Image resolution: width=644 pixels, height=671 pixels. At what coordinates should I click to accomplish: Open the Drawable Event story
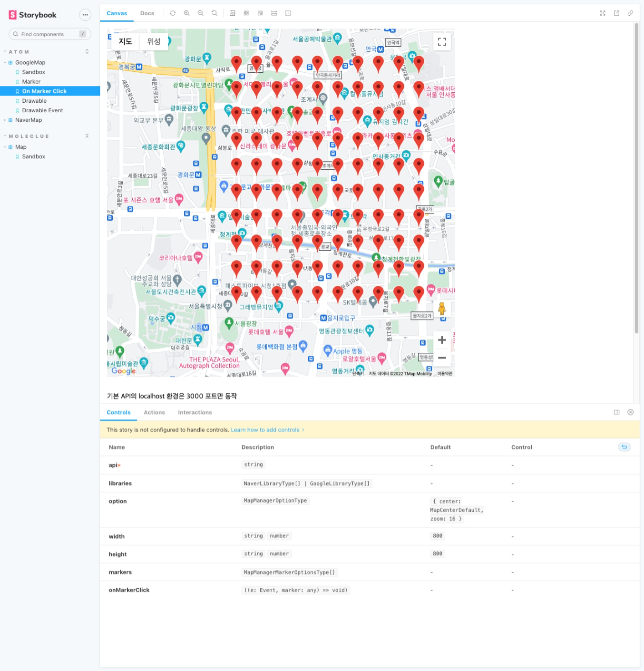[42, 110]
